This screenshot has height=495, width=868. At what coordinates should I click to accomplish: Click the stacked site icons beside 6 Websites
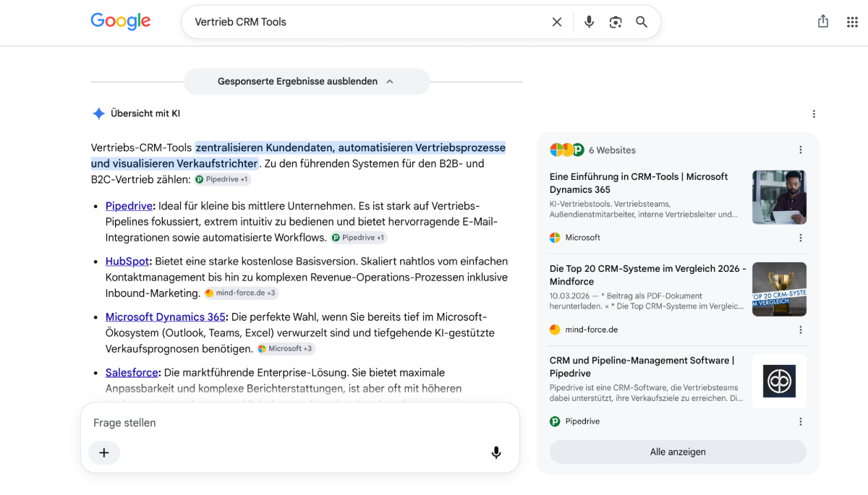click(567, 150)
